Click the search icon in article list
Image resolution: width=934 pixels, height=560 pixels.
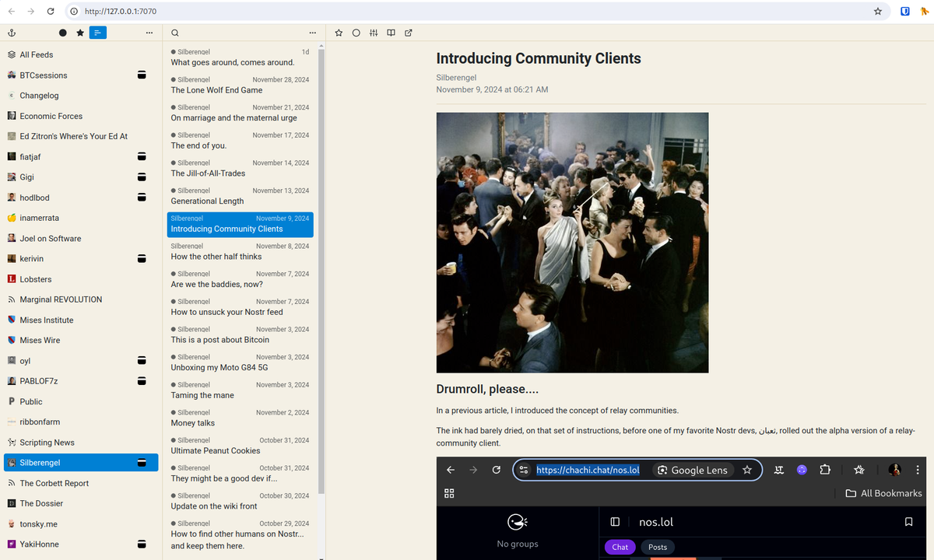175,33
